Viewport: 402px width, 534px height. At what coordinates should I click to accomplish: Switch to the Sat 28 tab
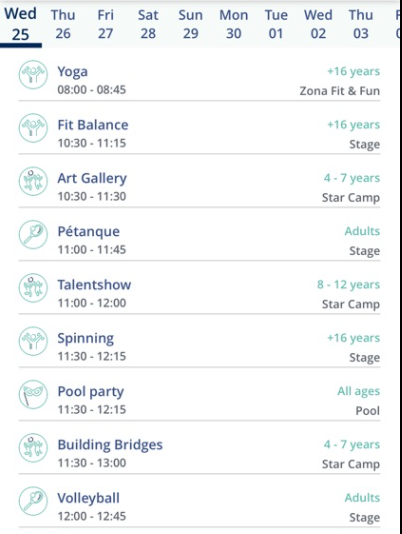point(148,24)
